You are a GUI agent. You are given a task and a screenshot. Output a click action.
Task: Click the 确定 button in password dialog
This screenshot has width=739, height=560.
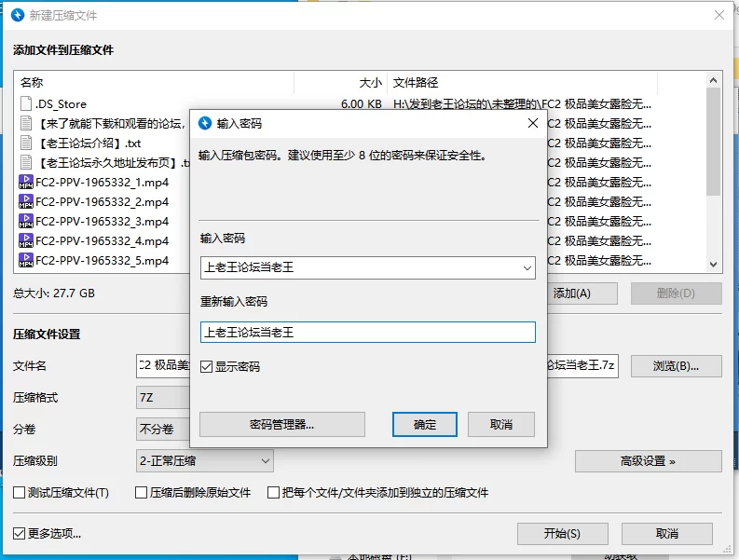click(x=425, y=424)
